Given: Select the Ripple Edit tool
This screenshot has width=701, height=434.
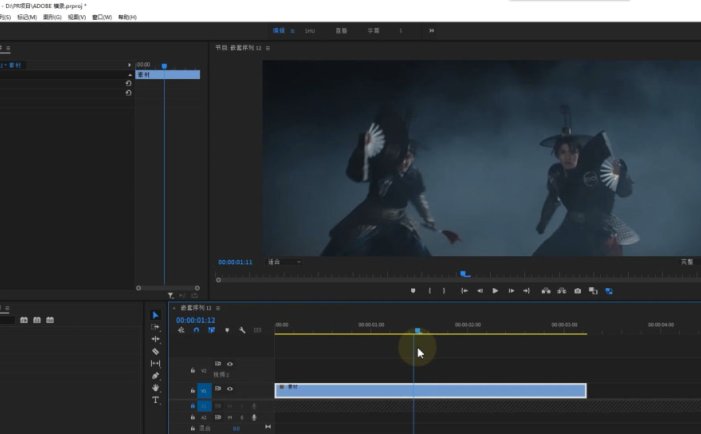Looking at the screenshot, I should pyautogui.click(x=155, y=339).
